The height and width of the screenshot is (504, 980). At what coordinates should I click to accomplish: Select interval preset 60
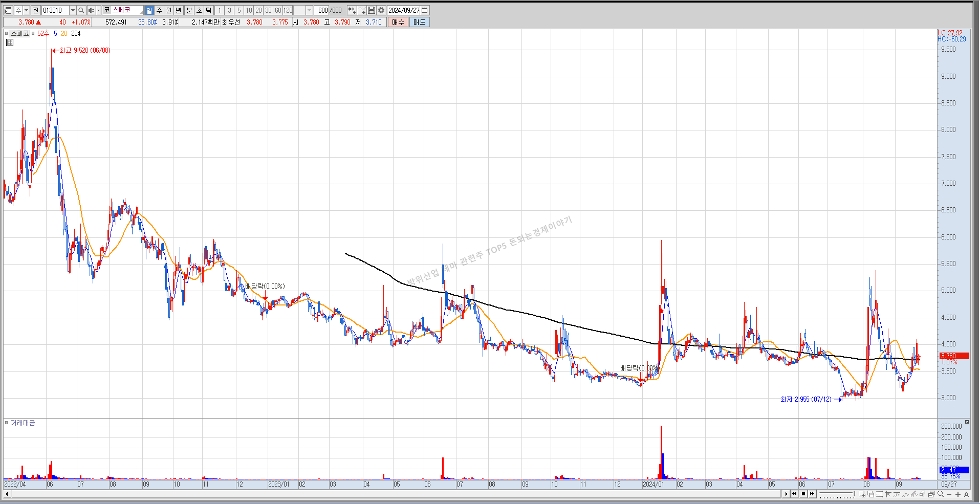[x=278, y=10]
